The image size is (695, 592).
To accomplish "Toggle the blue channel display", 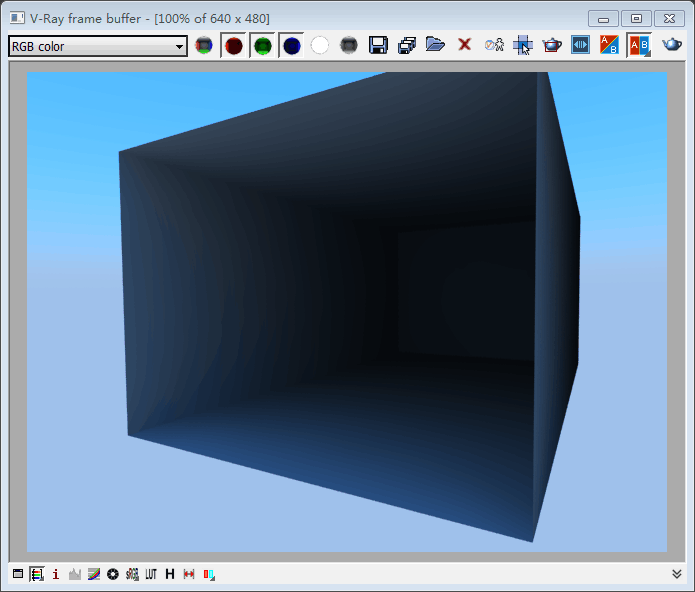I will pyautogui.click(x=291, y=45).
